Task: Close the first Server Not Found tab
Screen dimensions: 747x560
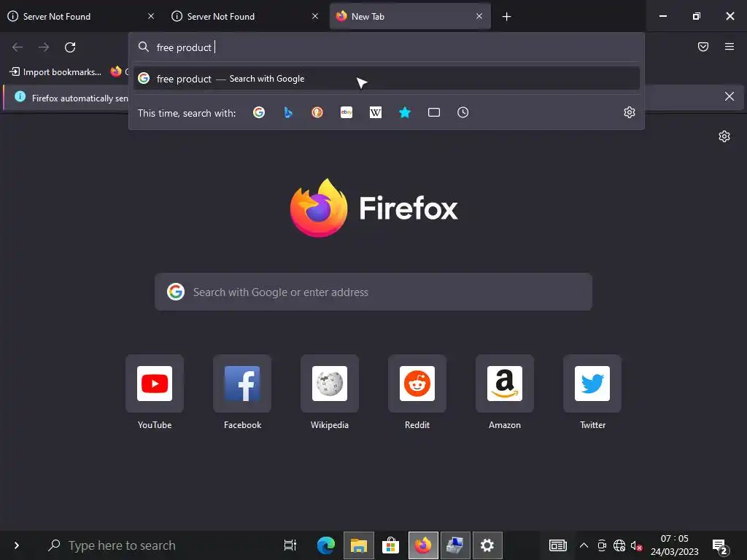Action: tap(151, 16)
